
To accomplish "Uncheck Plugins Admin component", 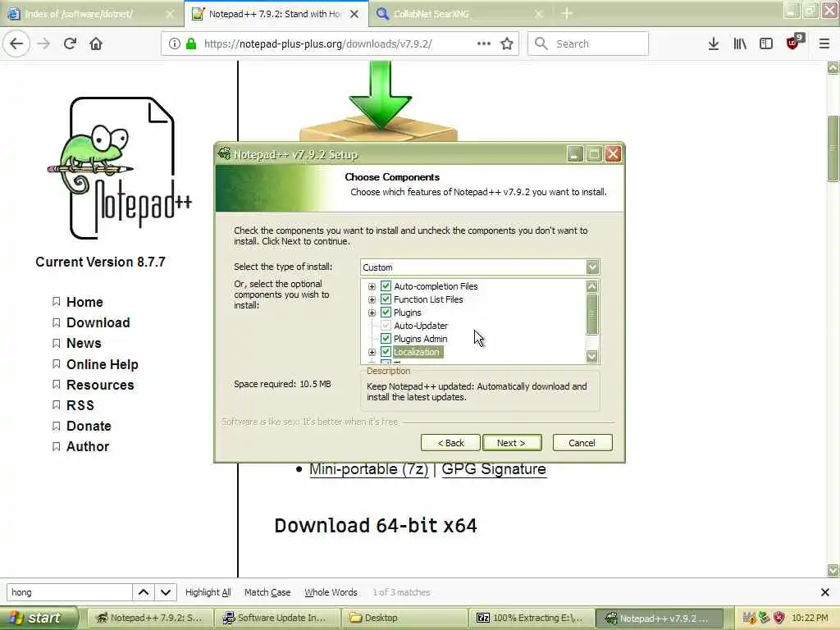I will point(386,339).
